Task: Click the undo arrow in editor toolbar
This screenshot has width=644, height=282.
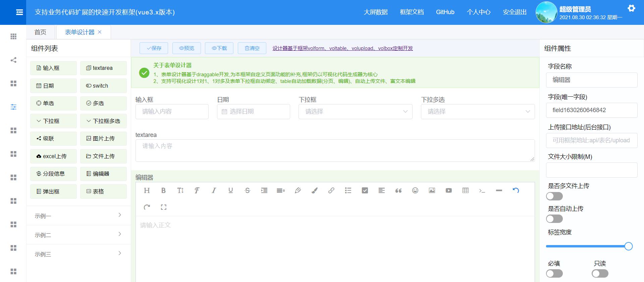Action: click(x=516, y=191)
